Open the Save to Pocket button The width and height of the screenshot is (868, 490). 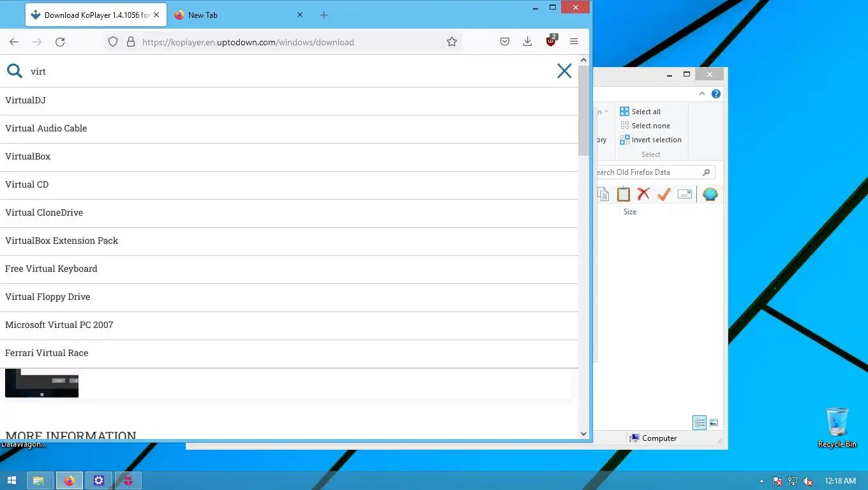[504, 41]
